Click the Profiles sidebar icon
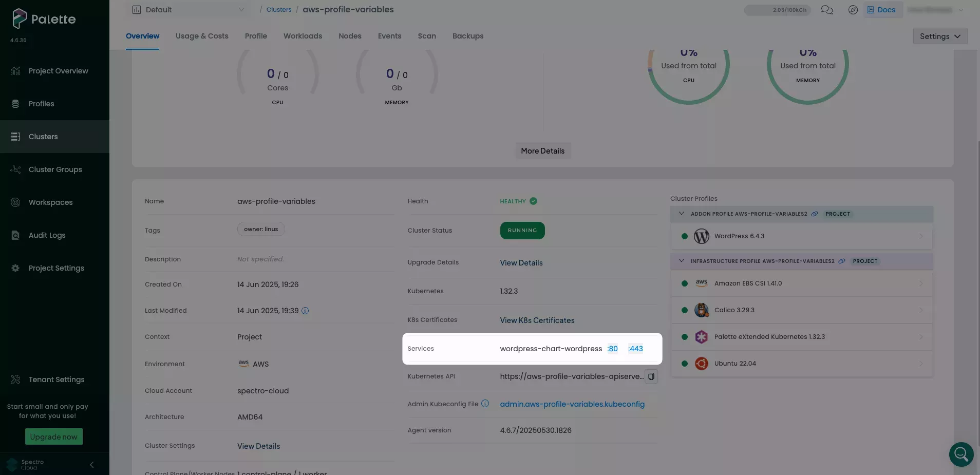980x475 pixels. click(x=16, y=103)
